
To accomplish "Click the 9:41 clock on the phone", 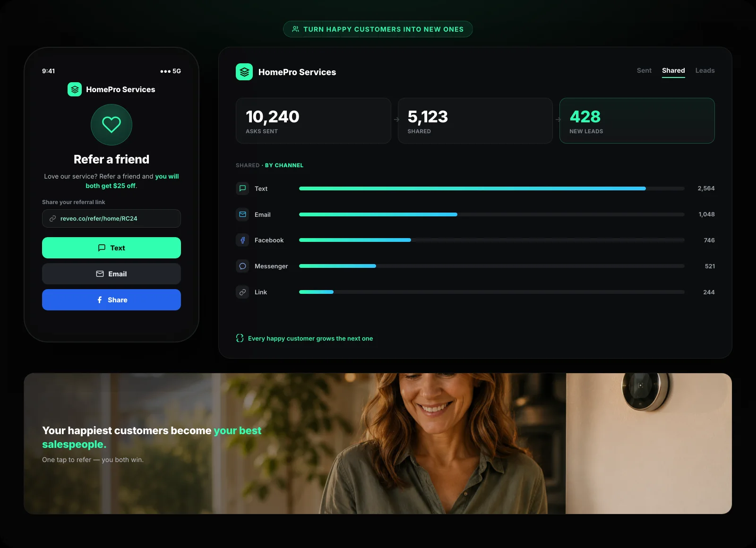I will coord(49,71).
